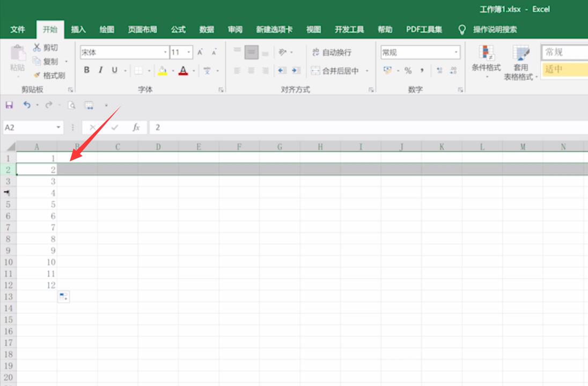Switch to the 开发工具 tab
The image size is (588, 386).
tap(349, 29)
